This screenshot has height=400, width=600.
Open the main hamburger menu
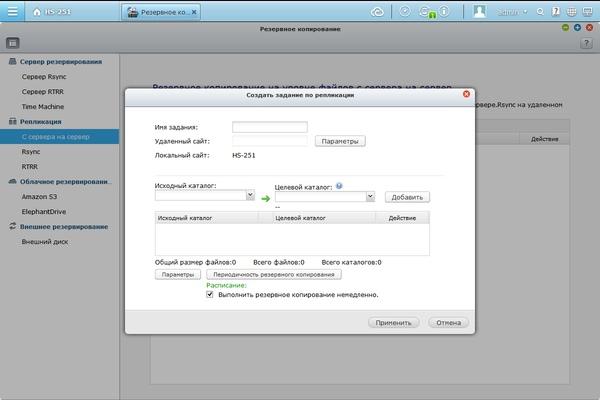click(x=12, y=11)
